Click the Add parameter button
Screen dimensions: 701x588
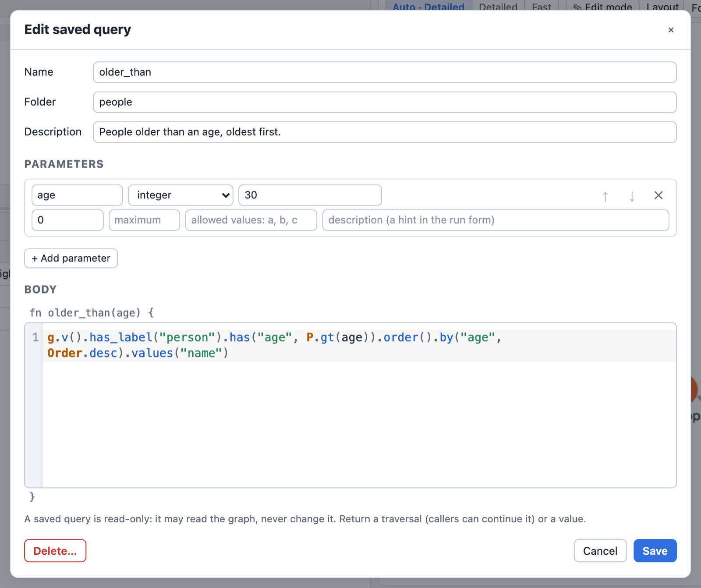71,258
